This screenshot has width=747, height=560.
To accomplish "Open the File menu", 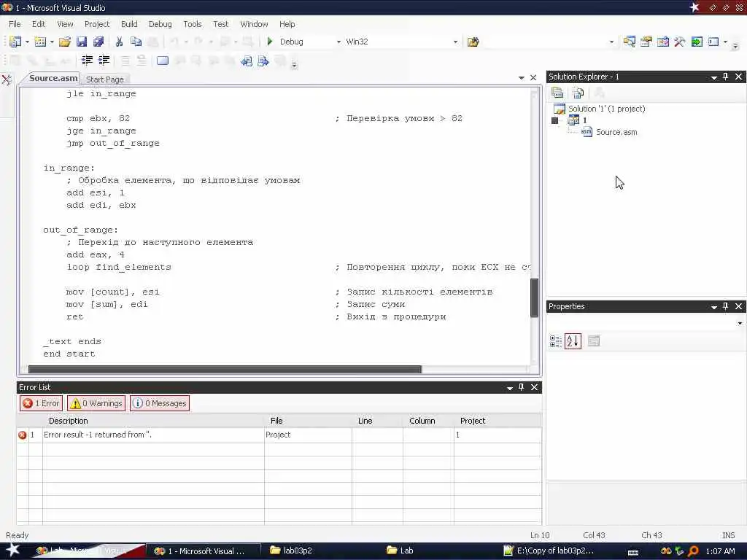I will pos(15,24).
